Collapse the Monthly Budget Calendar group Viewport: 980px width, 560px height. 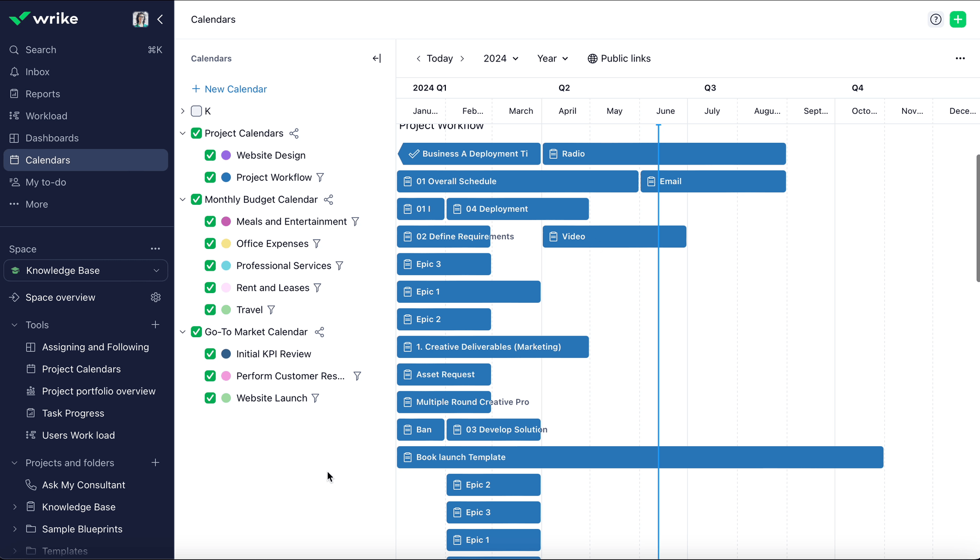pyautogui.click(x=183, y=199)
